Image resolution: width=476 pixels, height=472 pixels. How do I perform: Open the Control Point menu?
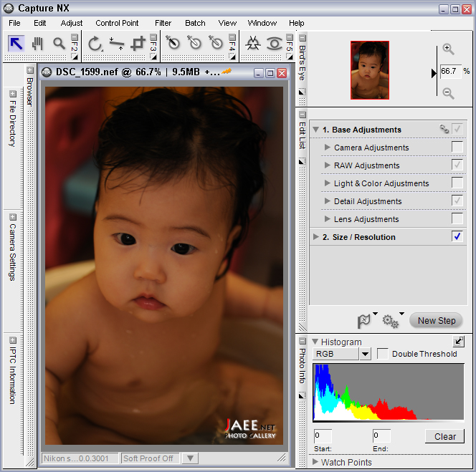click(x=118, y=23)
